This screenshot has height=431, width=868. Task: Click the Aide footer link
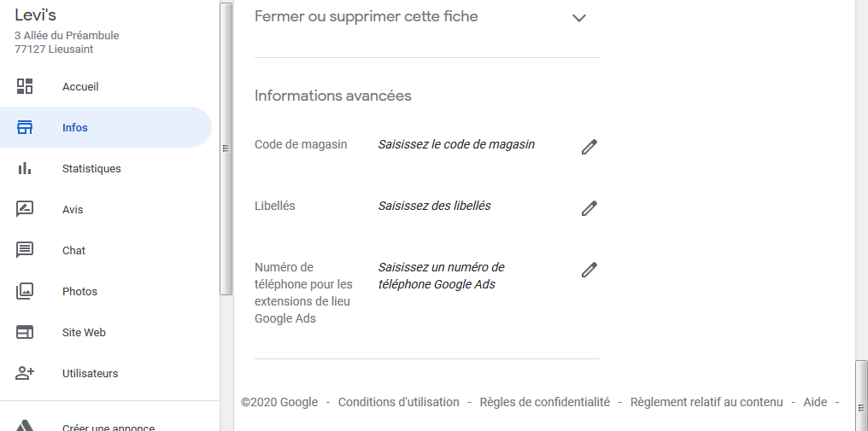815,402
